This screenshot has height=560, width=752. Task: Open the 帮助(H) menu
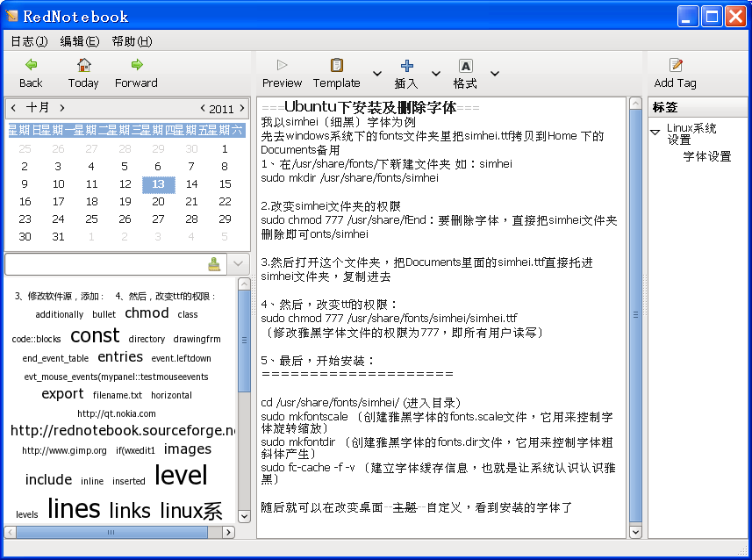point(132,41)
